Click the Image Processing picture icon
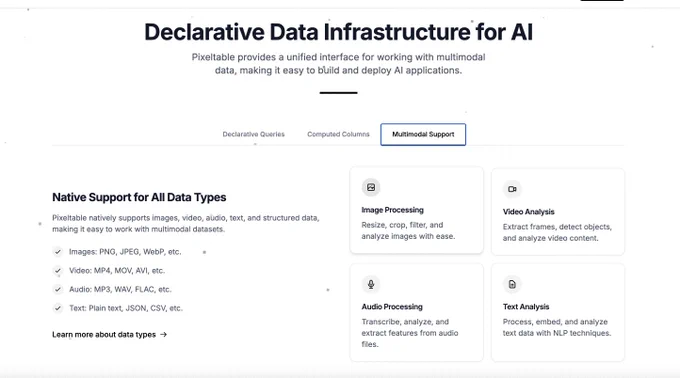680x378 pixels. [x=371, y=187]
